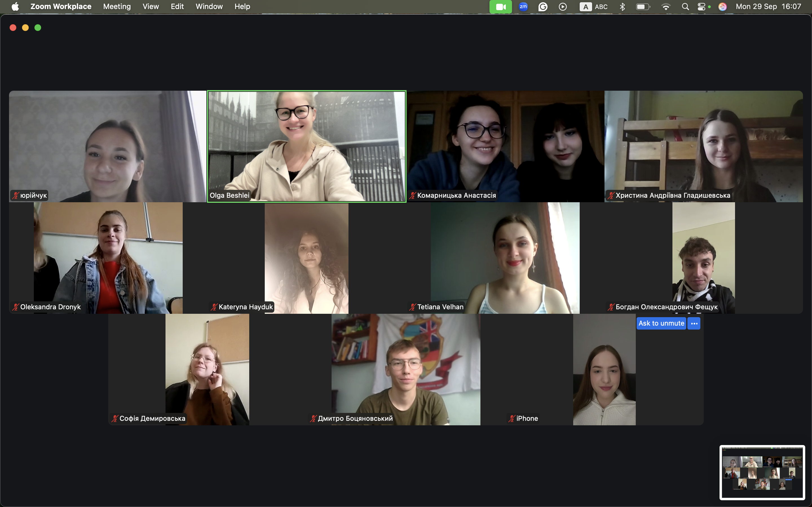This screenshot has width=812, height=507.
Task: Click the green Zoom camera status icon
Action: (x=500, y=7)
